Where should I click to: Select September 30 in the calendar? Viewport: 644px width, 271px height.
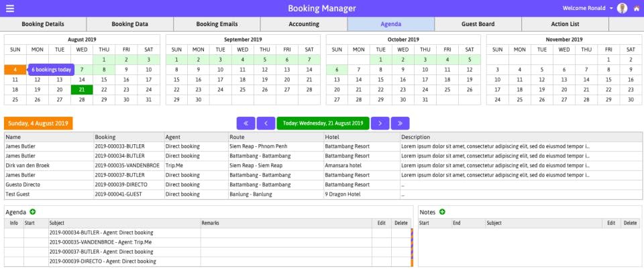pyautogui.click(x=199, y=100)
